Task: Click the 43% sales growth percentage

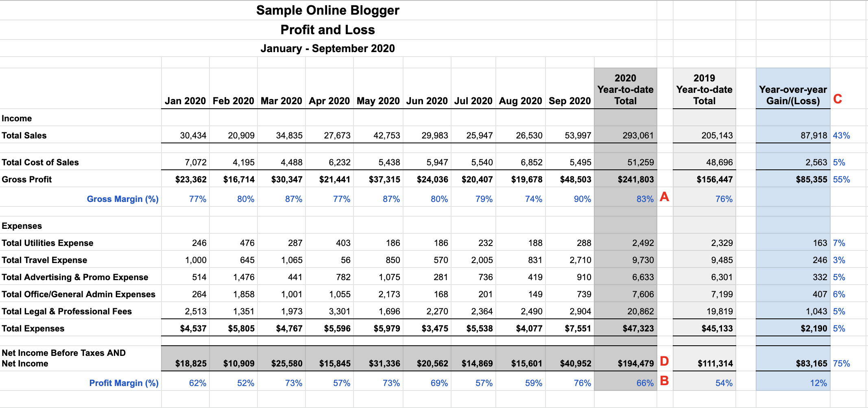Action: [842, 136]
